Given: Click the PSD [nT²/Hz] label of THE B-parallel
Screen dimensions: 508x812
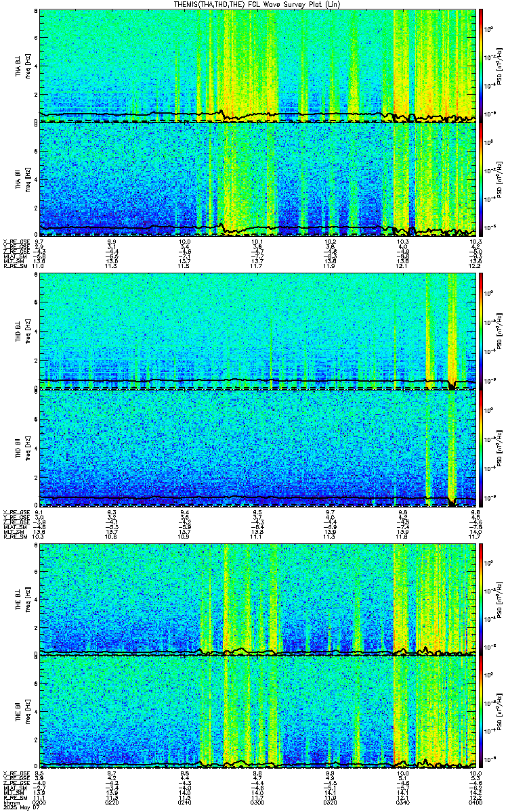Looking at the screenshot, I should (499, 713).
